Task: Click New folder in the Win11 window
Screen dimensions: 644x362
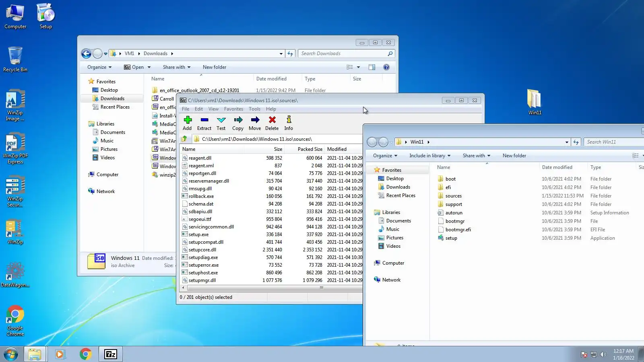Action: pyautogui.click(x=514, y=156)
